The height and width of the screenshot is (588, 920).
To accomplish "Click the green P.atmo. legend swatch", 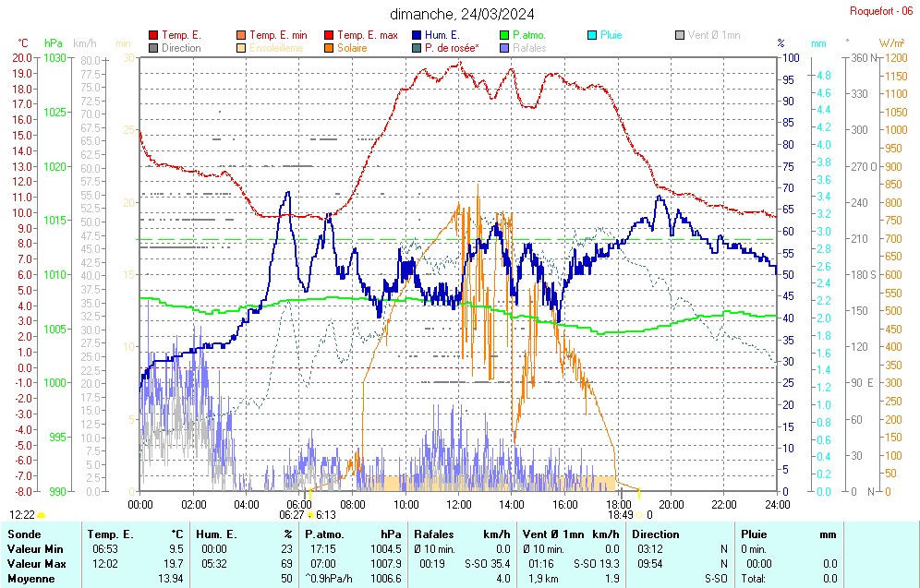I will click(504, 35).
